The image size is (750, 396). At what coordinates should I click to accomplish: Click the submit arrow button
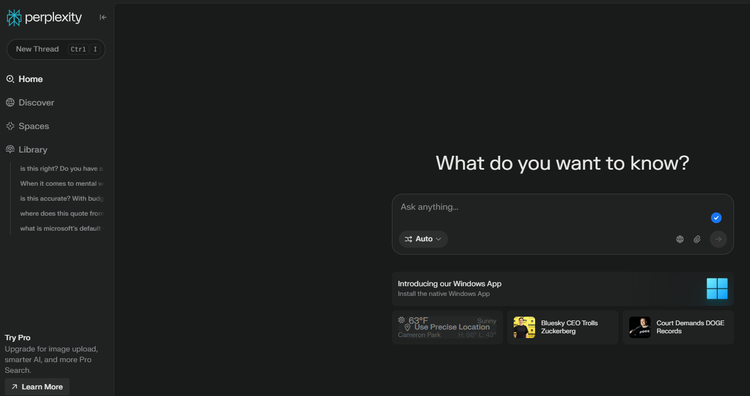(x=718, y=239)
